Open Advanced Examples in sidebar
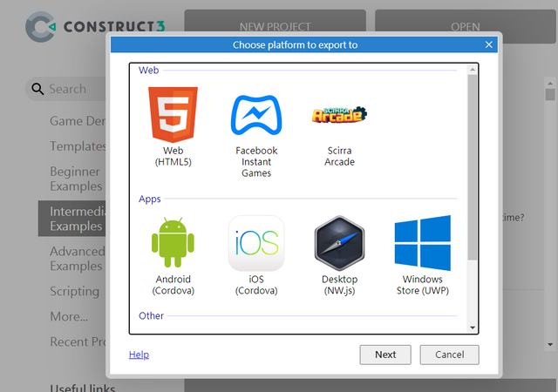 [78, 258]
